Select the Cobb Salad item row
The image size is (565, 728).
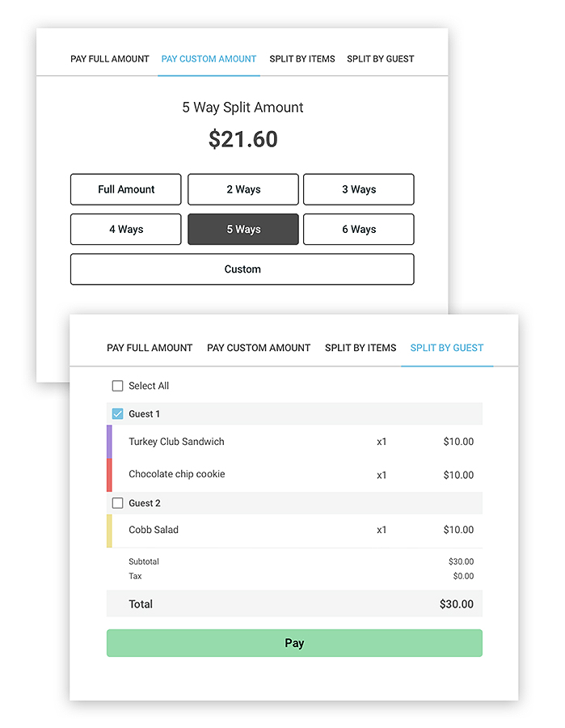(294, 530)
